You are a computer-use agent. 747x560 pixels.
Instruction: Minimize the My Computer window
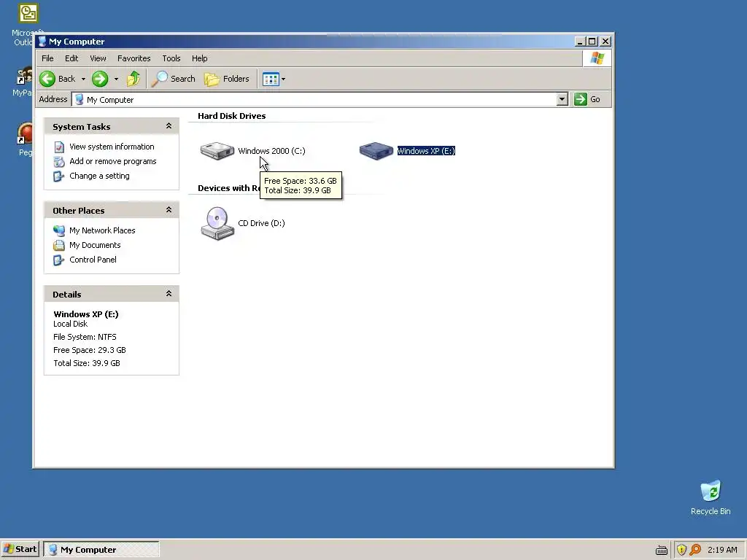point(580,42)
